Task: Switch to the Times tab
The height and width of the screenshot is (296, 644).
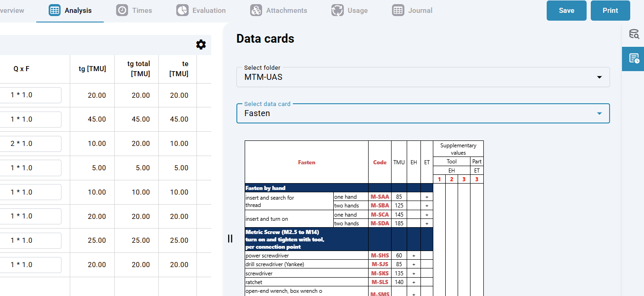Action: pyautogui.click(x=142, y=10)
